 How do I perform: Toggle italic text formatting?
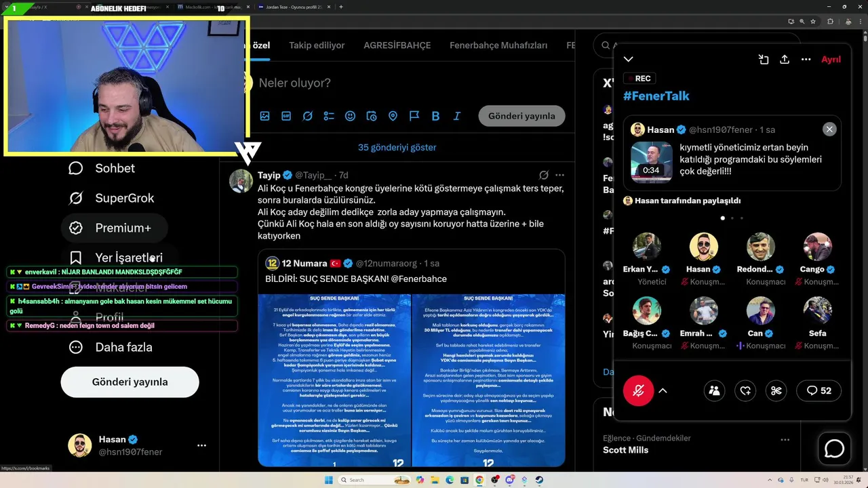(456, 116)
